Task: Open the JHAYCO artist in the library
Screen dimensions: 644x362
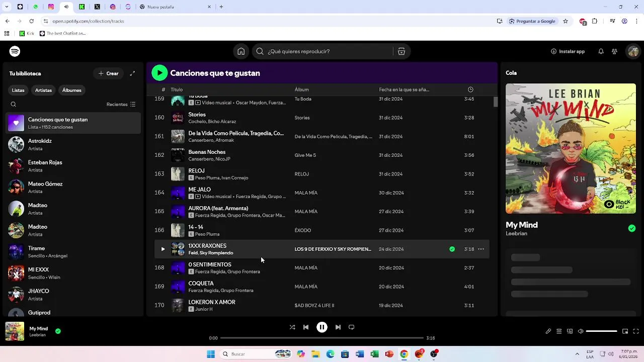Action: [x=73, y=295]
